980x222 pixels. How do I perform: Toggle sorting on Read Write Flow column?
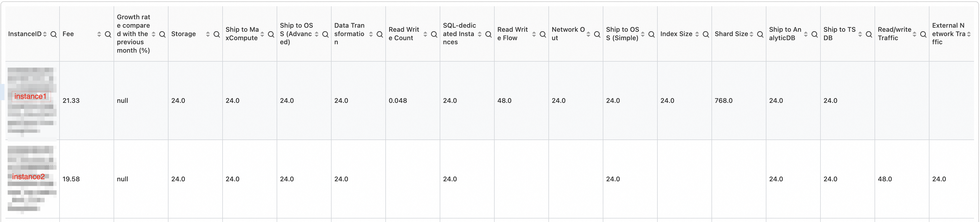coord(534,34)
